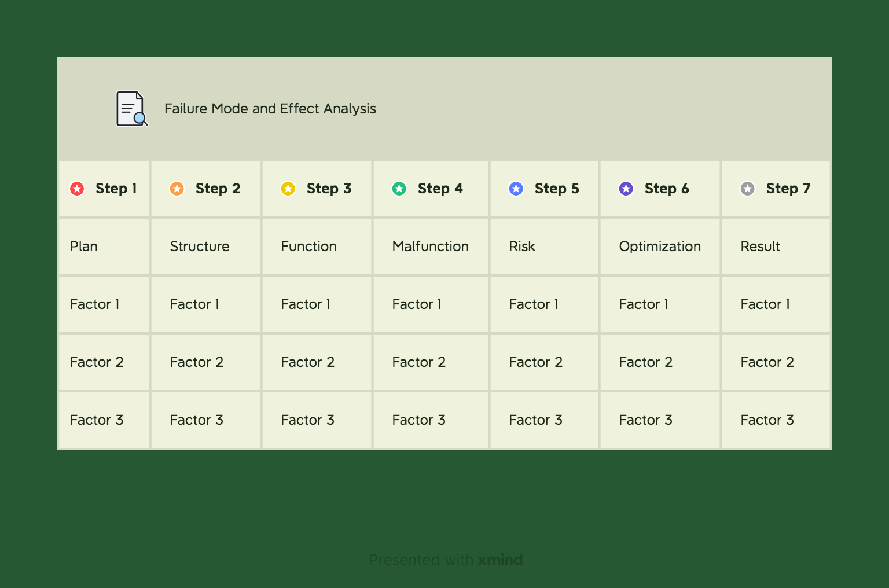Click the blue star marker on Step 5
Image resolution: width=889 pixels, height=588 pixels.
click(x=516, y=189)
